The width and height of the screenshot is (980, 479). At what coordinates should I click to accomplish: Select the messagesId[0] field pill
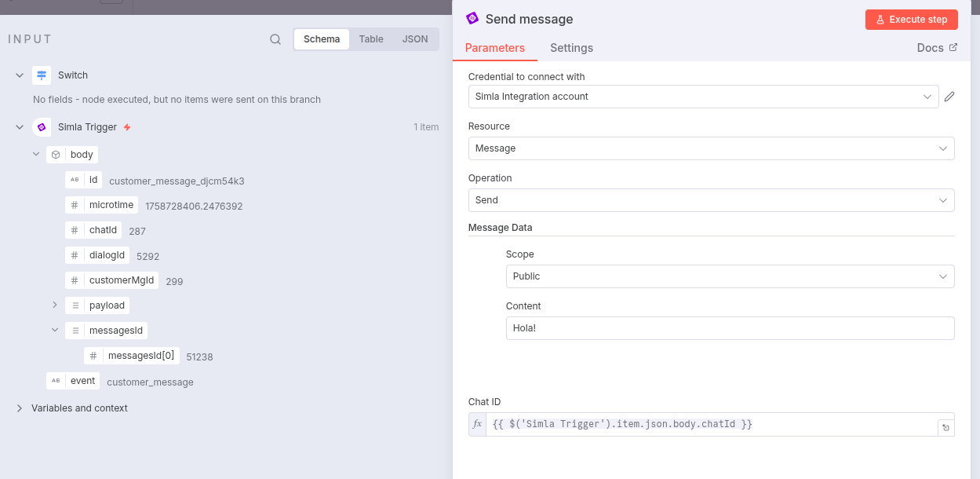(132, 356)
